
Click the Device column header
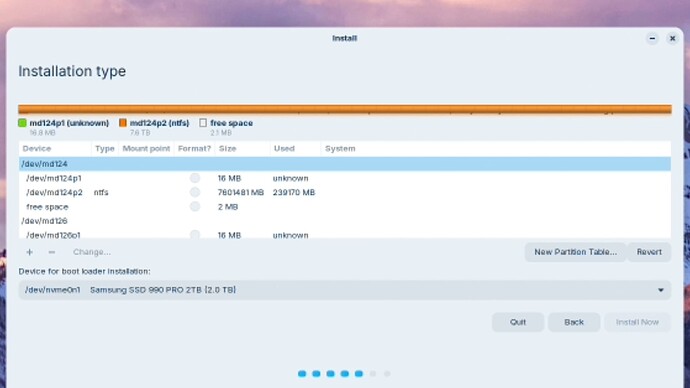pos(55,149)
